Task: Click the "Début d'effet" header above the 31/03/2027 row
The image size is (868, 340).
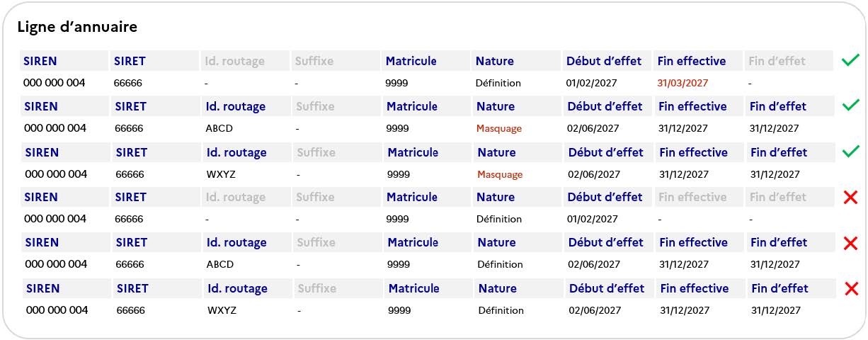Action: [x=604, y=61]
